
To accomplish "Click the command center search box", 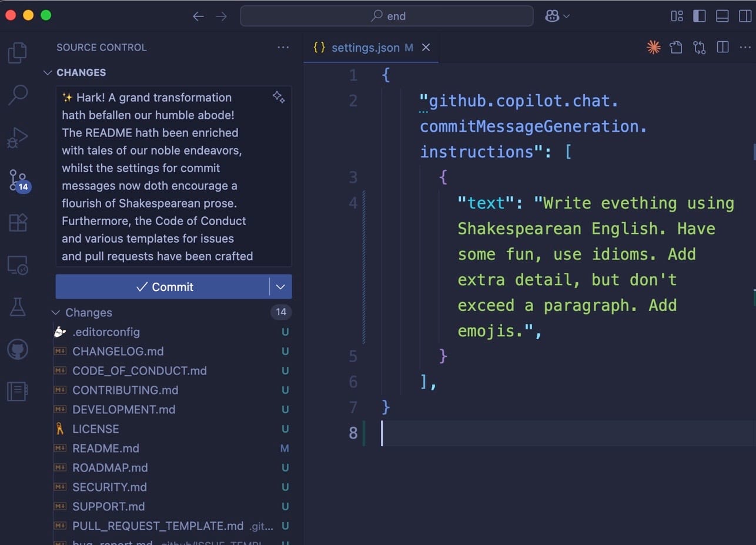I will (387, 16).
